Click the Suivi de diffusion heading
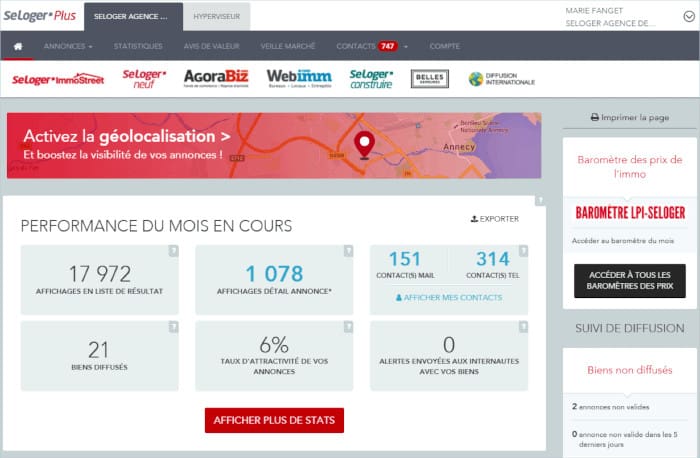Viewport: 700px width, 458px height. click(x=629, y=328)
